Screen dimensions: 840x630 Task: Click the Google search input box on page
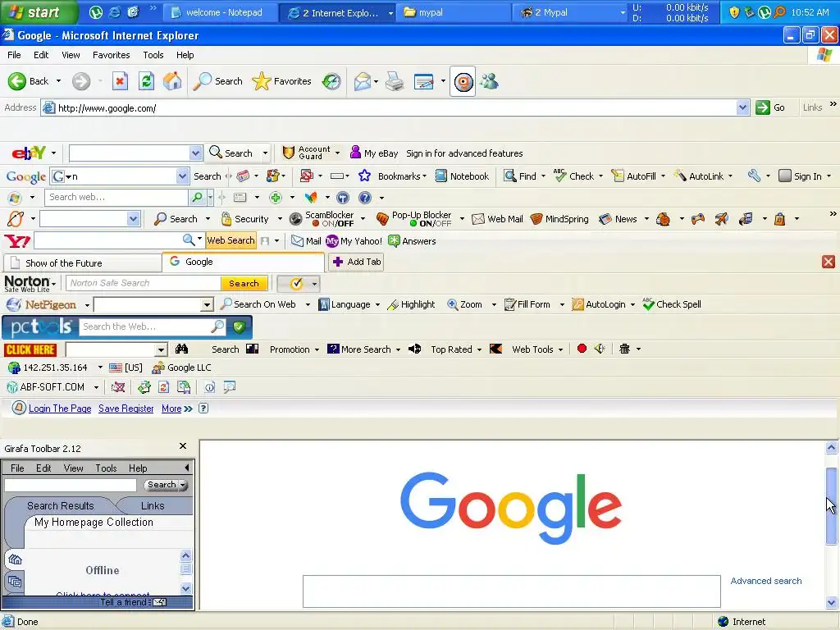tap(512, 591)
